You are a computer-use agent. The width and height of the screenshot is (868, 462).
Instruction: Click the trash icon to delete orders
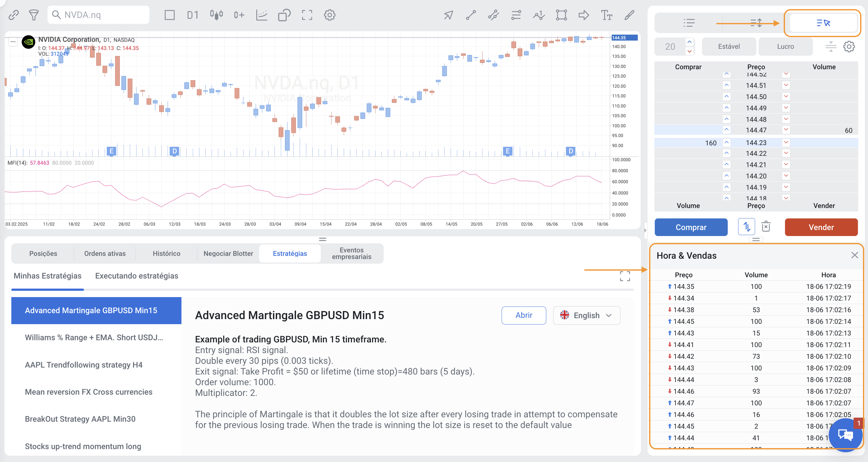click(766, 227)
